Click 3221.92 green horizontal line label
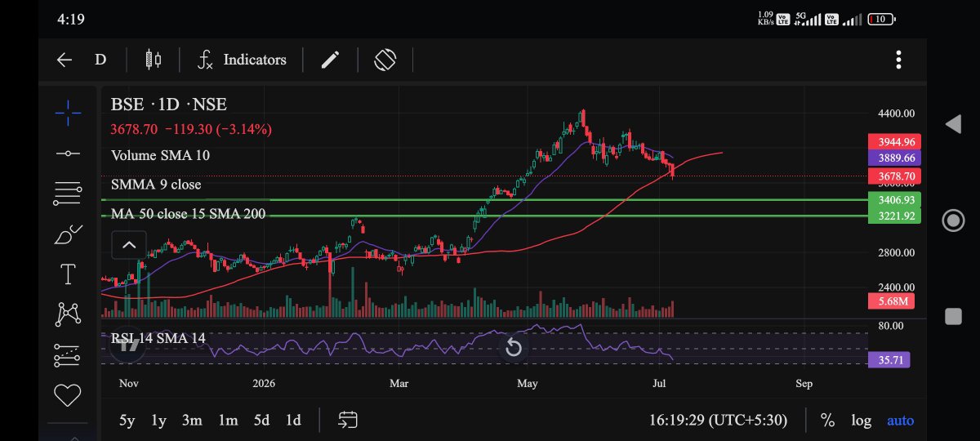This screenshot has width=980, height=441. pos(894,216)
